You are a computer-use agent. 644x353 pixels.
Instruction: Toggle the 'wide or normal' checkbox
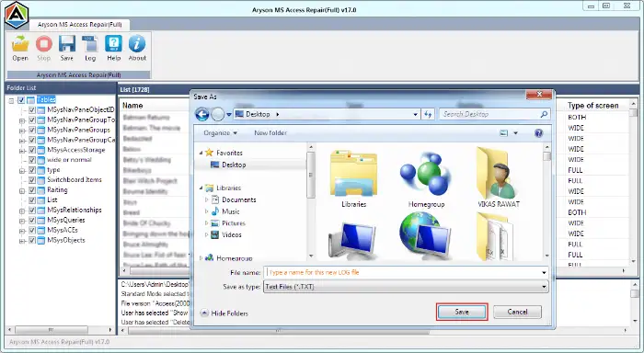[x=32, y=160]
